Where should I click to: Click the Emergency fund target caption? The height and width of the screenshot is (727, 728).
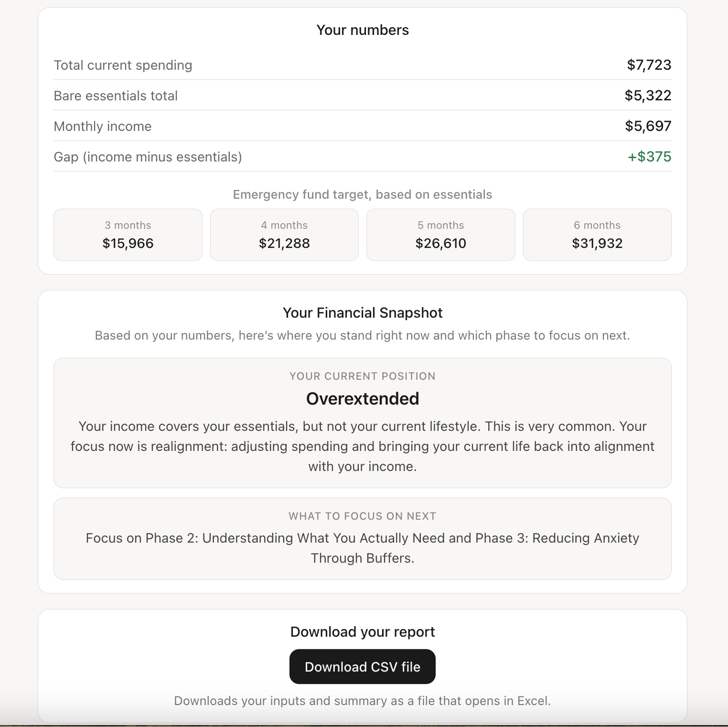[363, 195]
